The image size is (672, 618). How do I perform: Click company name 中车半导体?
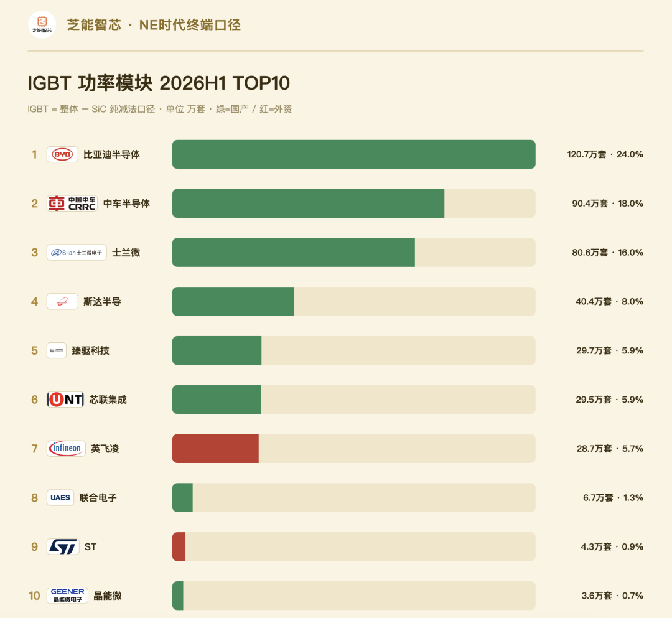pos(126,204)
